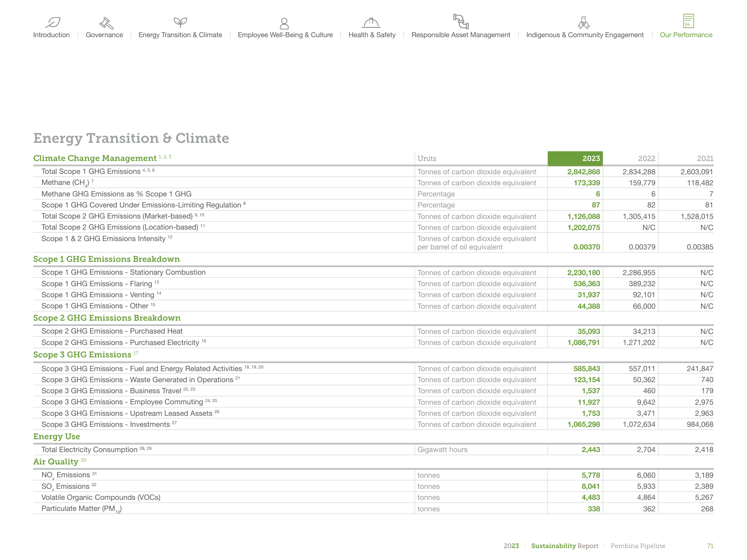Navigate to Health & Safety
The height and width of the screenshot is (560, 747).
click(372, 35)
